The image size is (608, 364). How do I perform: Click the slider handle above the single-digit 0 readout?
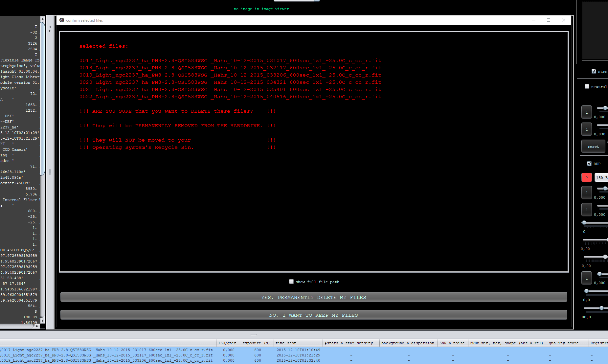[584, 222]
